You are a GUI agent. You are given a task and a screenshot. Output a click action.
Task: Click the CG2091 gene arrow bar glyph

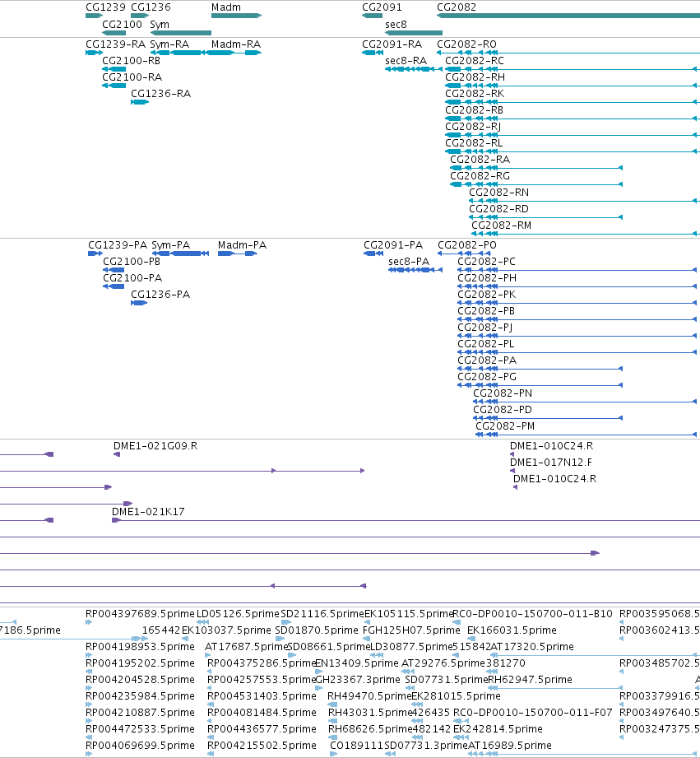click(x=372, y=16)
